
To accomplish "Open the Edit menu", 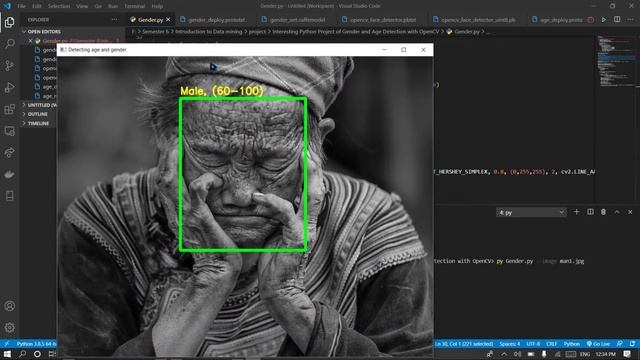I will coord(36,6).
